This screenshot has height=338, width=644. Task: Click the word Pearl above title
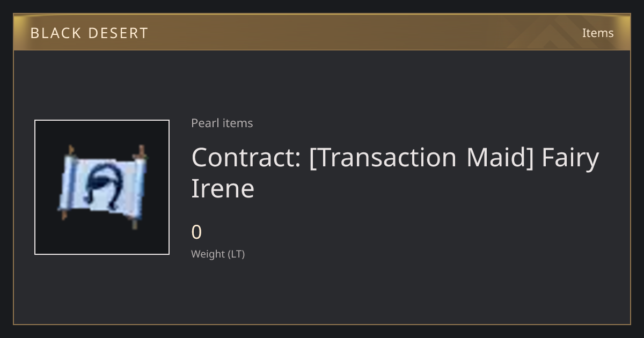pyautogui.click(x=203, y=123)
